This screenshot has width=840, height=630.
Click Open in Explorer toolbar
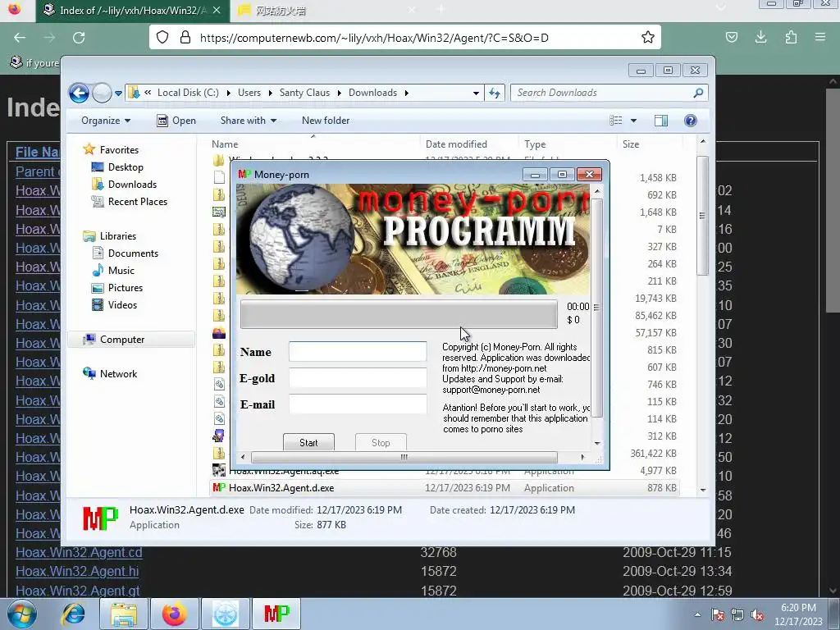coord(176,121)
